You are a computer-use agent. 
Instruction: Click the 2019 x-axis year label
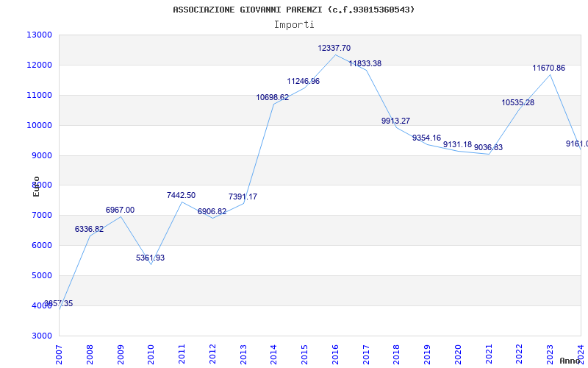coord(428,354)
